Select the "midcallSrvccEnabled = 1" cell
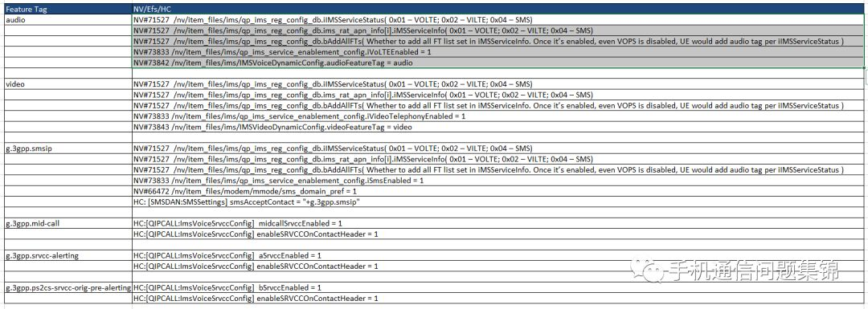Viewport: 868px width, 309px height. click(x=497, y=224)
